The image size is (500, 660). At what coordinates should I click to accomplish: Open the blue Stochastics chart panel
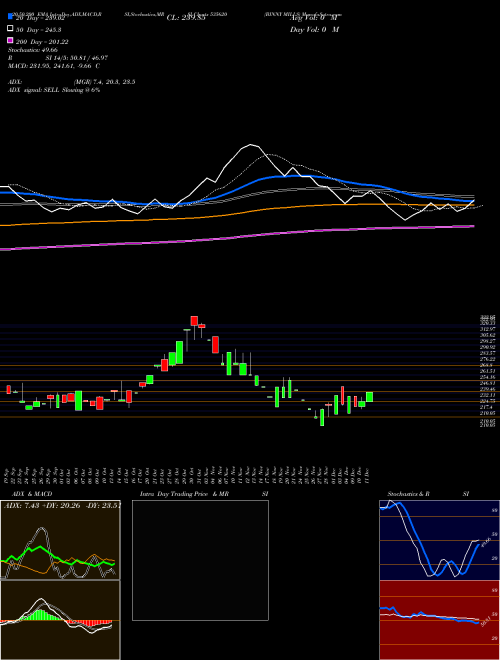tap(439, 540)
